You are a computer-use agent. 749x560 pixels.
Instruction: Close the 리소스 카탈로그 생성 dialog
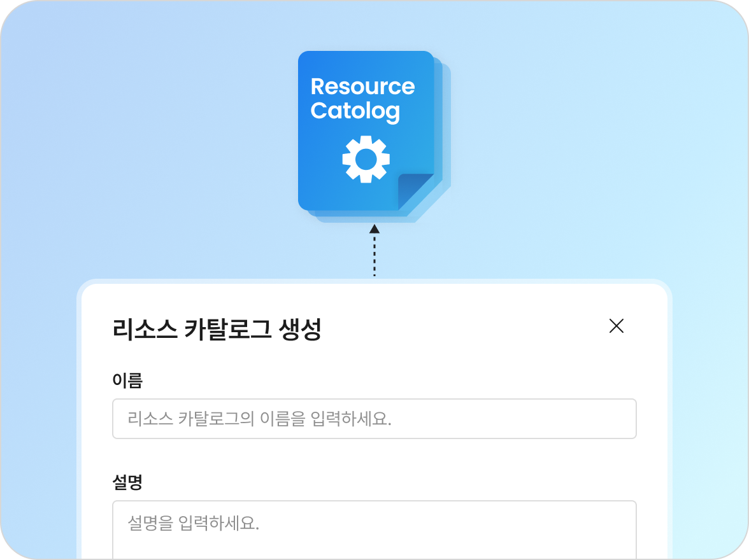(616, 326)
